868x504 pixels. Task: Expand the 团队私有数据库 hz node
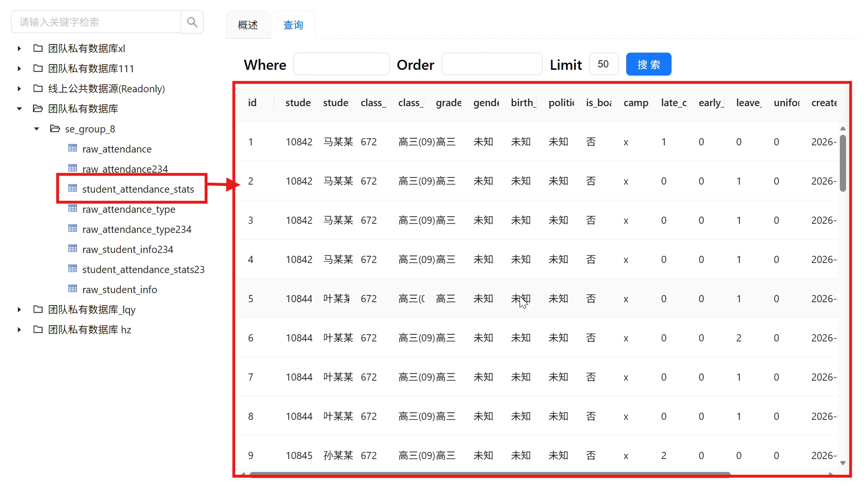[x=19, y=329]
